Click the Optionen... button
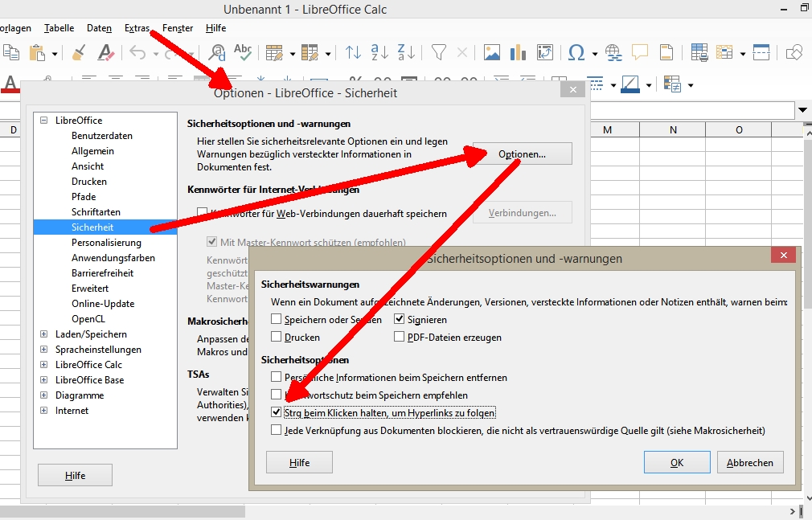Screen dimensions: 812x520 [x=522, y=154]
